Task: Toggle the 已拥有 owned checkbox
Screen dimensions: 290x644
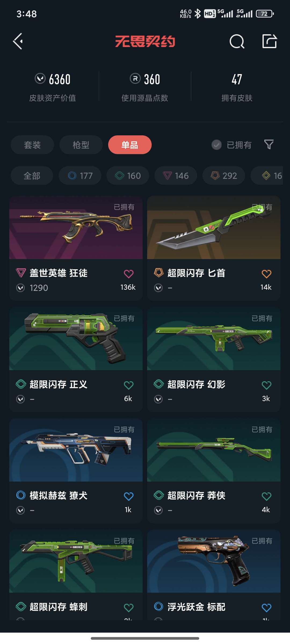Action: tap(216, 145)
